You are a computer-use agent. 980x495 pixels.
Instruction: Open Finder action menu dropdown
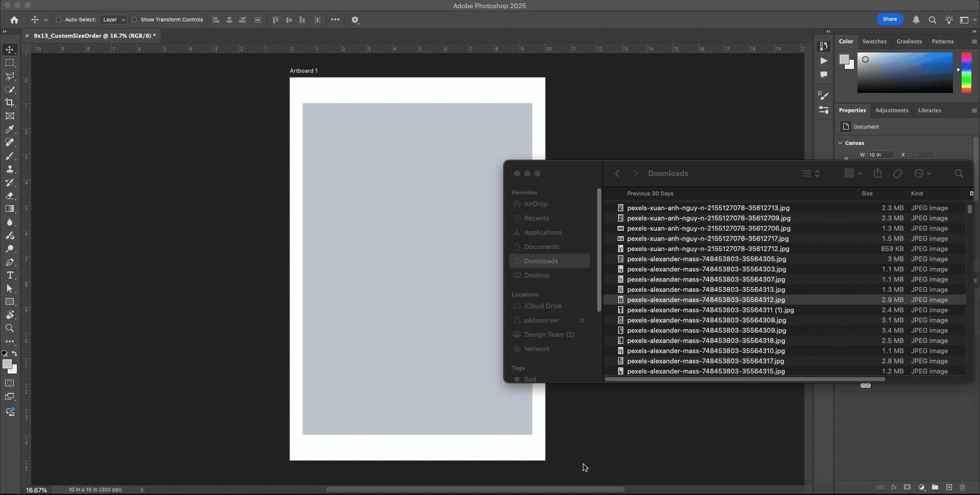pos(922,174)
